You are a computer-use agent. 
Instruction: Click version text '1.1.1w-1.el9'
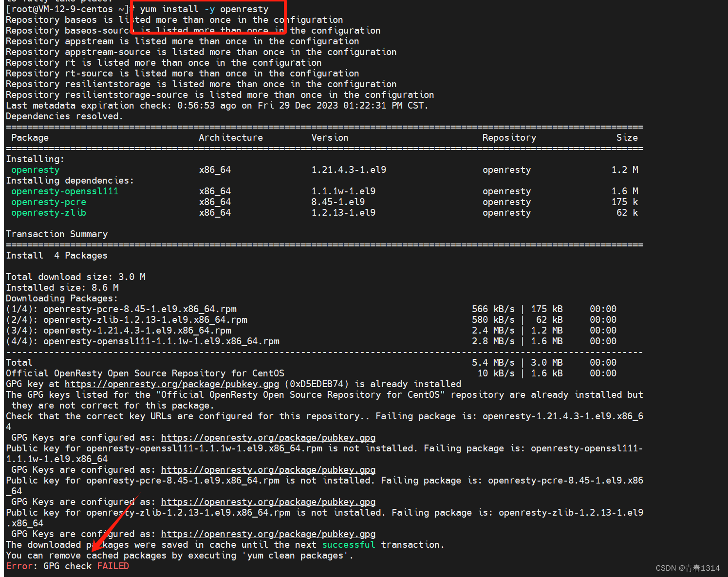click(343, 191)
